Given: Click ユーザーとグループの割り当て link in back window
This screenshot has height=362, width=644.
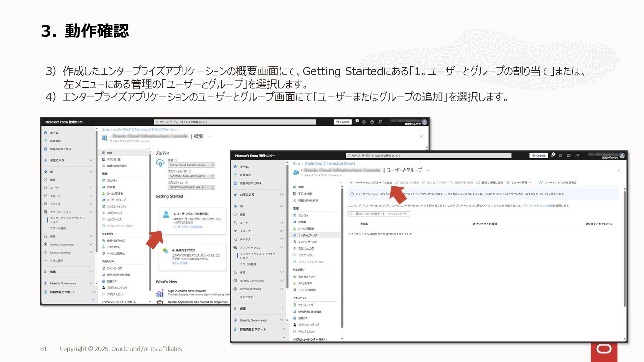Looking at the screenshot, I should 188,227.
